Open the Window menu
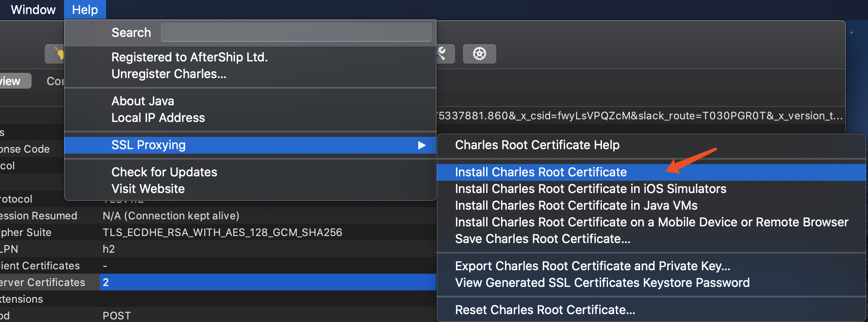This screenshot has height=322, width=868. tap(33, 10)
